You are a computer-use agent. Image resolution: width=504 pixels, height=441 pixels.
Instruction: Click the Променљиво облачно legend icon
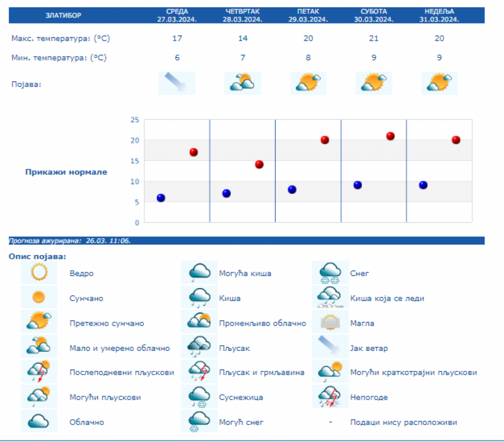[199, 323]
